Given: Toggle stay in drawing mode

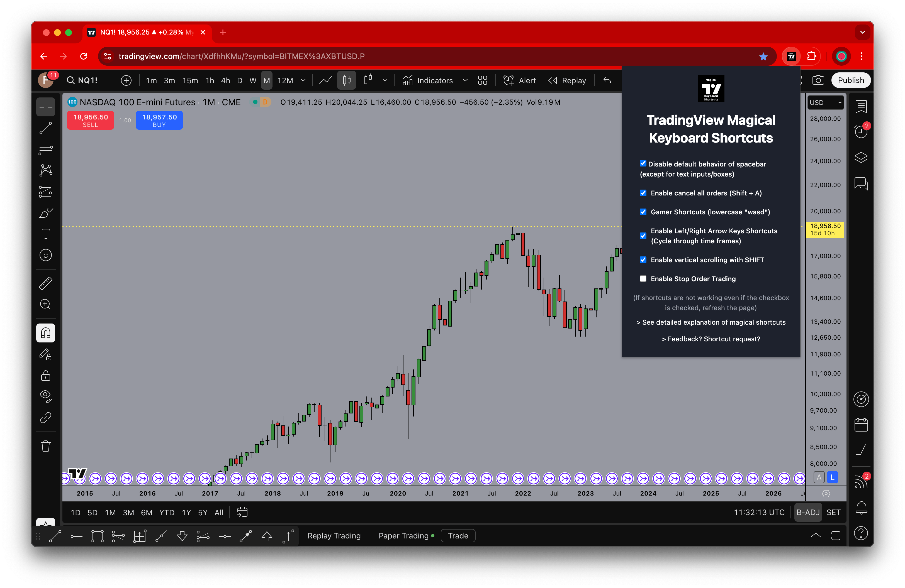Looking at the screenshot, I should (x=46, y=354).
